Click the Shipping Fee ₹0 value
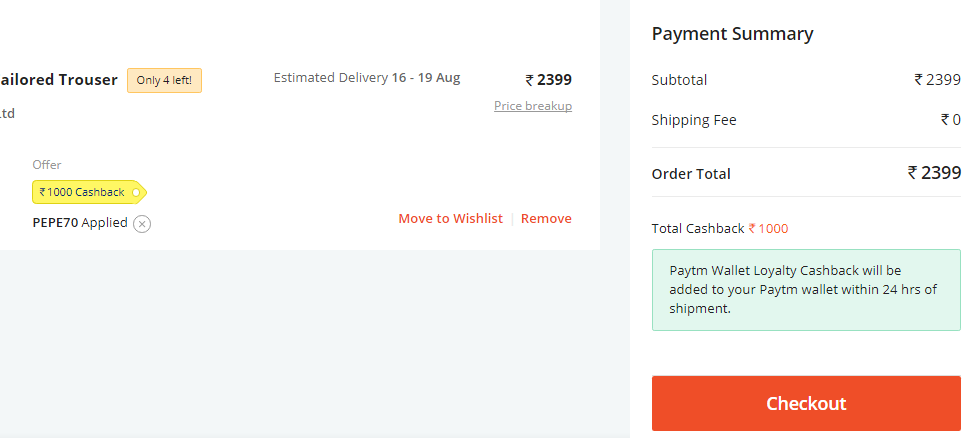Image resolution: width=964 pixels, height=442 pixels. click(x=950, y=120)
